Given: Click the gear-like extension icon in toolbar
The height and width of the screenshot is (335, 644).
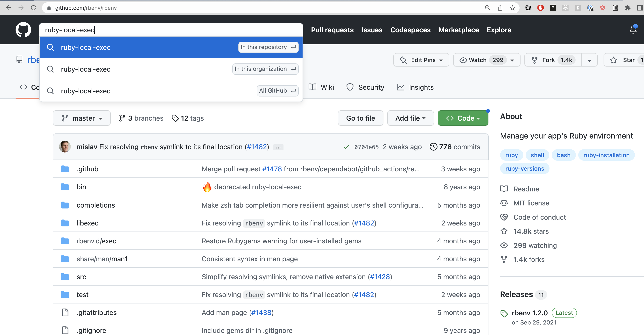Looking at the screenshot, I should [x=528, y=8].
